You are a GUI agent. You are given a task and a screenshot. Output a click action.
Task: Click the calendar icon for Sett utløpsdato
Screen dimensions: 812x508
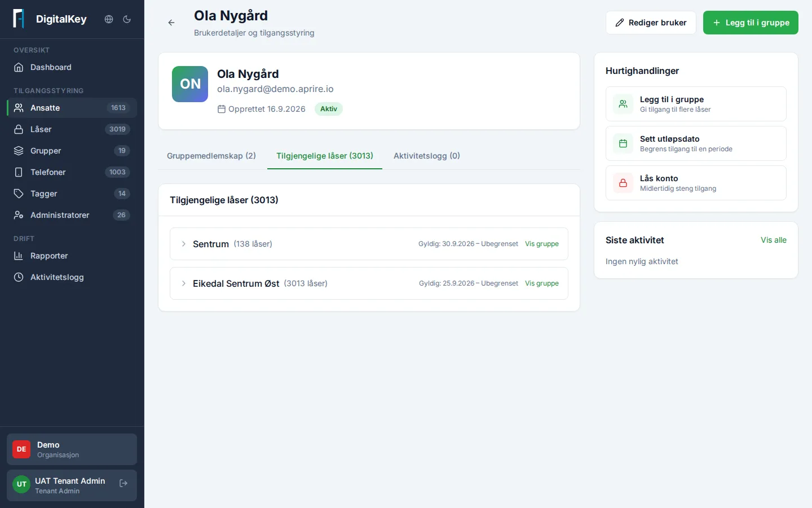coord(623,143)
